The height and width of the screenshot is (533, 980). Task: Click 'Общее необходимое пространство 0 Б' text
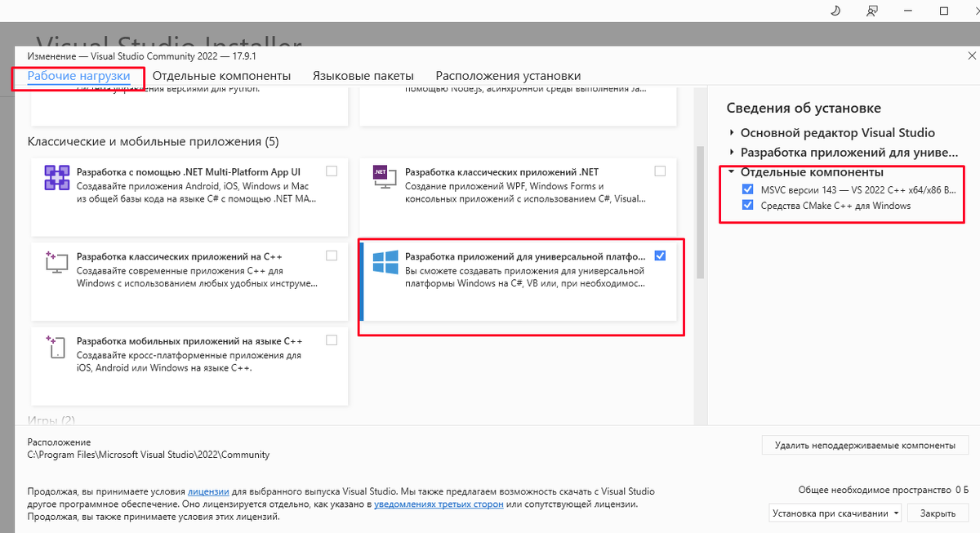tap(884, 490)
